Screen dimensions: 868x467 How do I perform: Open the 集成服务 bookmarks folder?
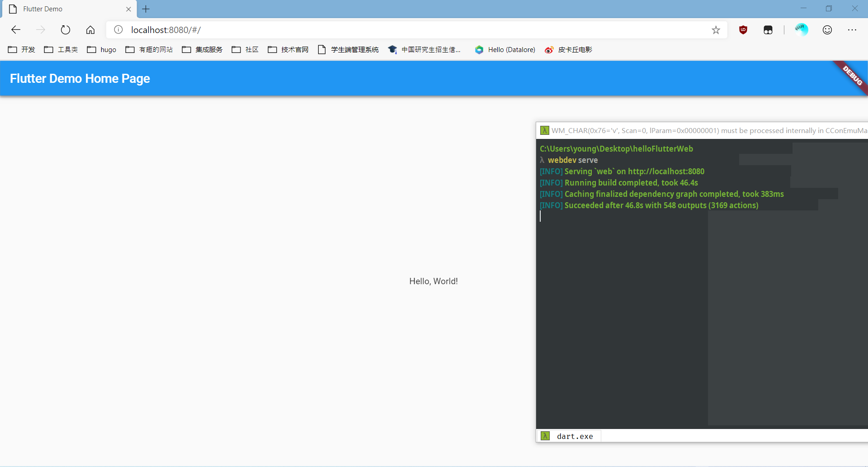click(202, 50)
